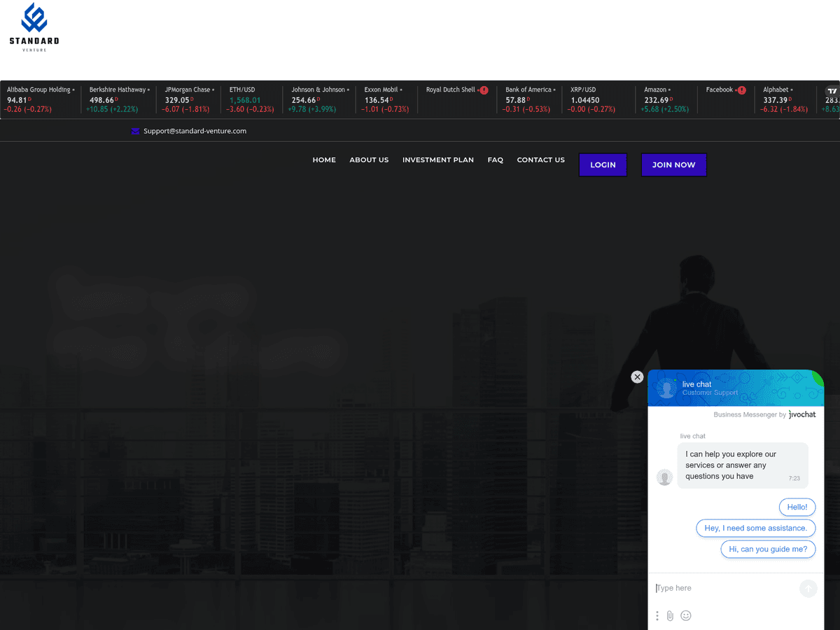Open the chat options three-dot menu
Image resolution: width=840 pixels, height=630 pixels.
pos(657,616)
